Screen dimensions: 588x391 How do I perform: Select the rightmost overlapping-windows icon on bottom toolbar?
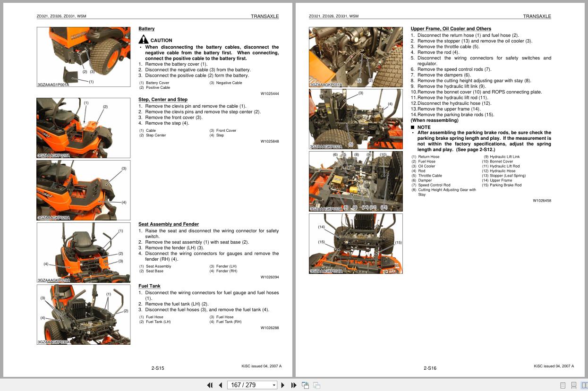316,385
